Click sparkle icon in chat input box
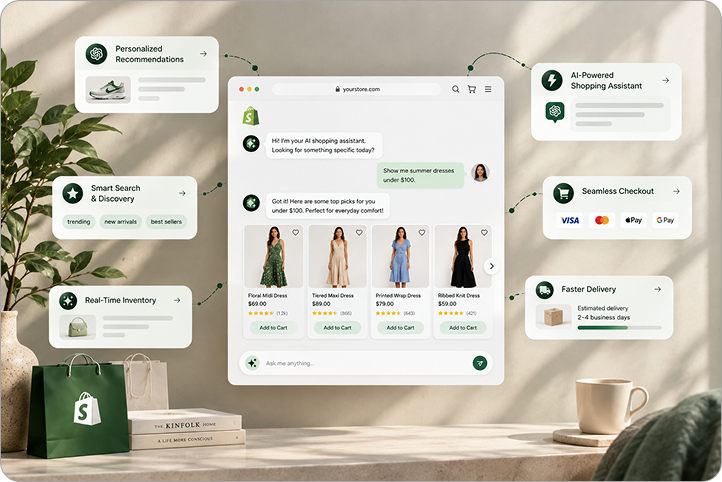Viewport: 722px width, 482px height. 252,363
